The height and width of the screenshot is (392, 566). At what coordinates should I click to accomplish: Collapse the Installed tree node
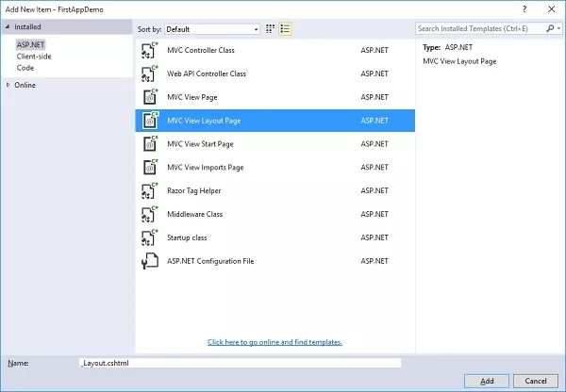pyautogui.click(x=8, y=26)
